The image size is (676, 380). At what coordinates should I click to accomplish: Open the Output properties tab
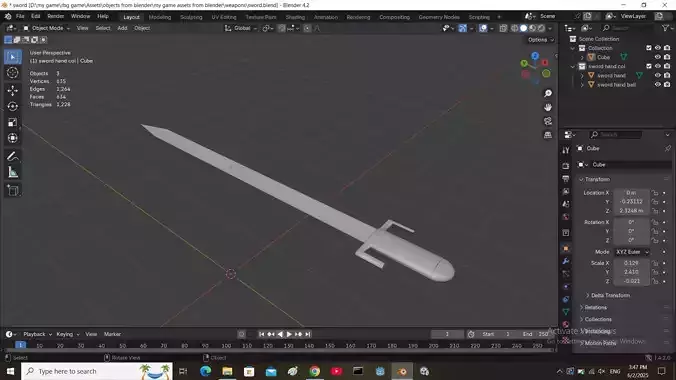(566, 179)
